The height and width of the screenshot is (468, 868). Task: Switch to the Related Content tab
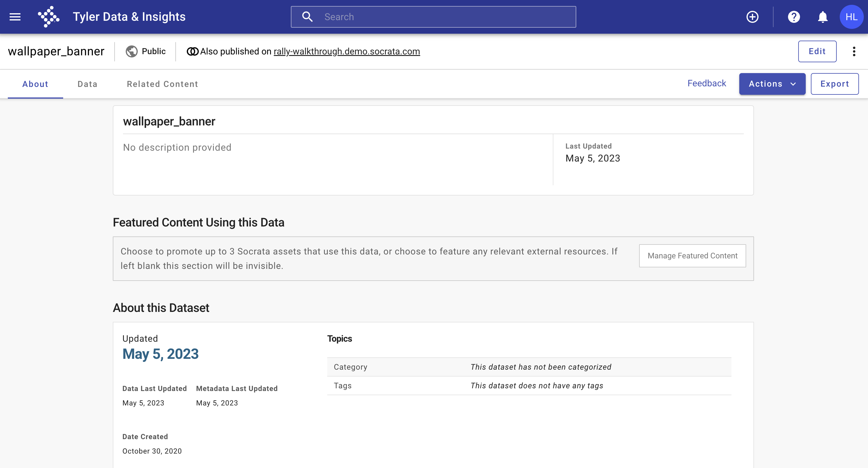click(162, 84)
